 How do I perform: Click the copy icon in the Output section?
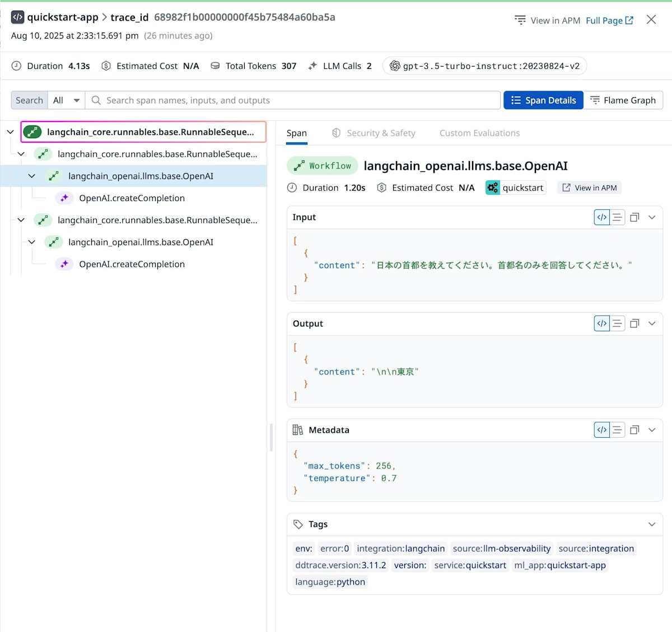[634, 323]
